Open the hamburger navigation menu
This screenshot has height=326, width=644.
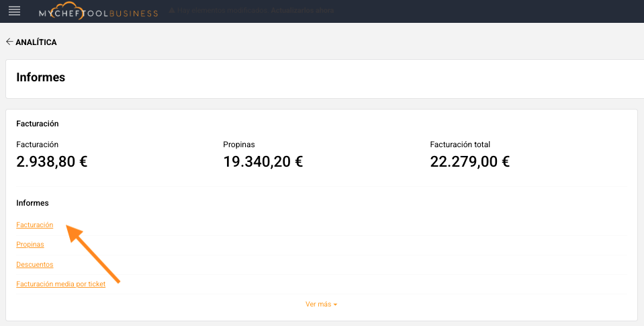point(14,11)
